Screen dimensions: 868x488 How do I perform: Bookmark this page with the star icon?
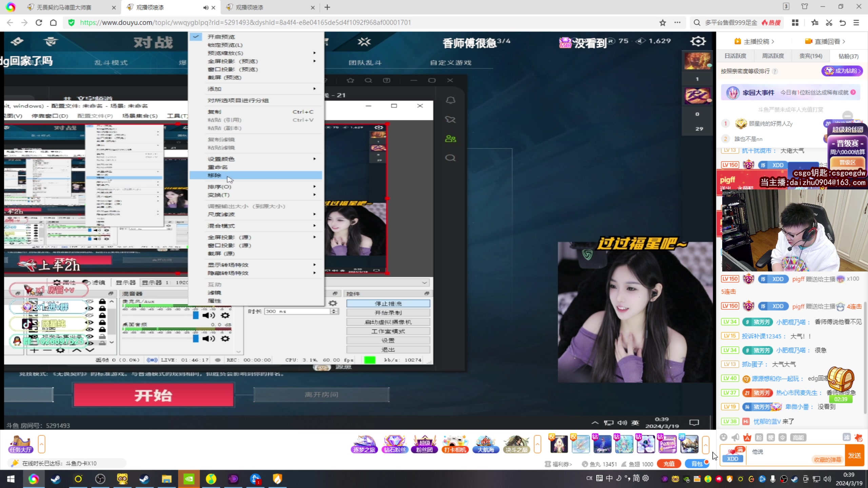coord(663,22)
